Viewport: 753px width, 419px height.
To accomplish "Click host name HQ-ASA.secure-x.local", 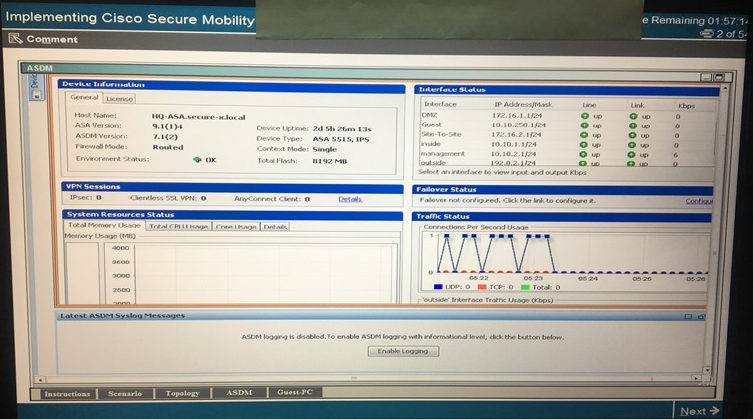I will point(198,117).
